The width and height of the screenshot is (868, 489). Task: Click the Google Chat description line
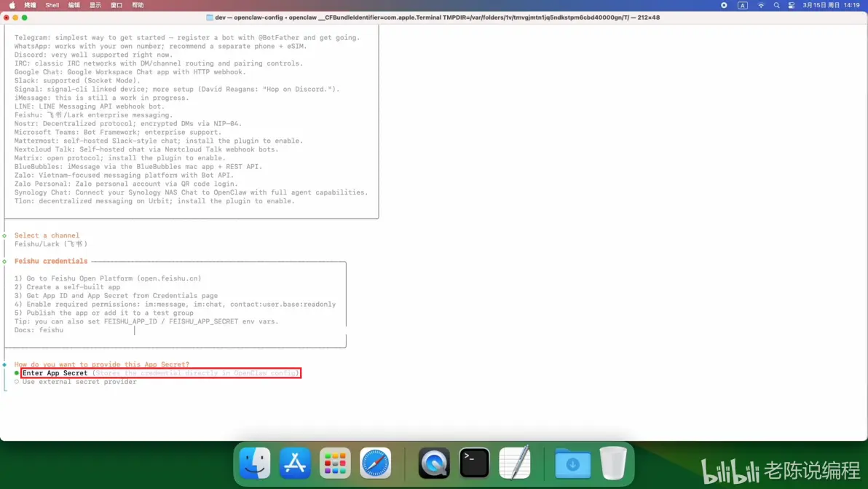tap(130, 72)
